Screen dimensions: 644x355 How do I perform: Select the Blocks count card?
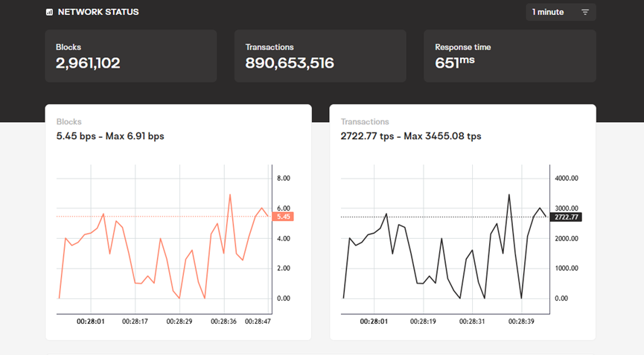tap(130, 56)
